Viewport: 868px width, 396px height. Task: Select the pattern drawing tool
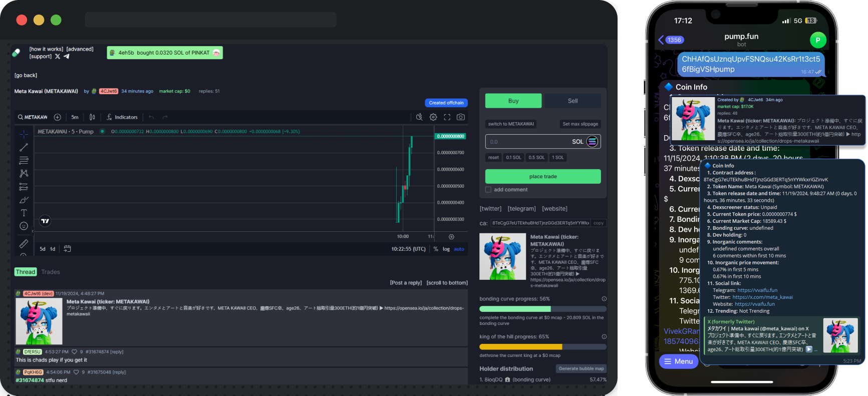[x=24, y=173]
